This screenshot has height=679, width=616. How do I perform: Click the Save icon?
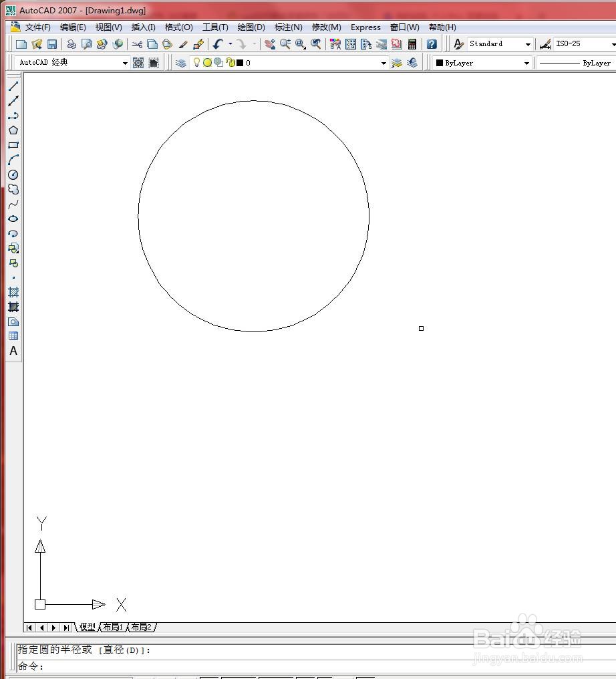[52, 43]
